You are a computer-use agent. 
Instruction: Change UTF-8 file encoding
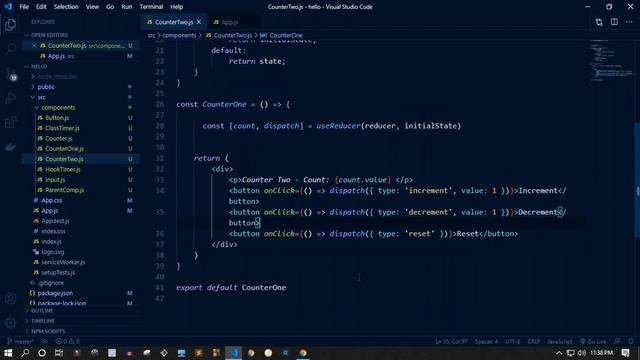[x=513, y=341]
